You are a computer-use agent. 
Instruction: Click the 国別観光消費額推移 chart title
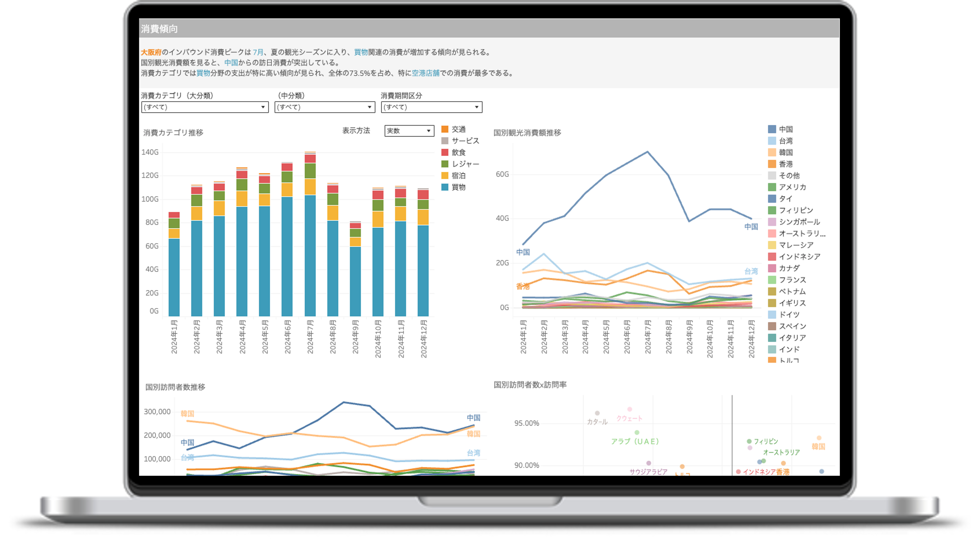[527, 133]
